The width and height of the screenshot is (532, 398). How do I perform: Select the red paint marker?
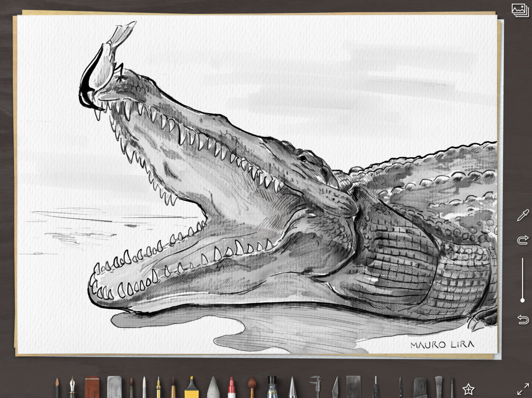click(x=232, y=387)
